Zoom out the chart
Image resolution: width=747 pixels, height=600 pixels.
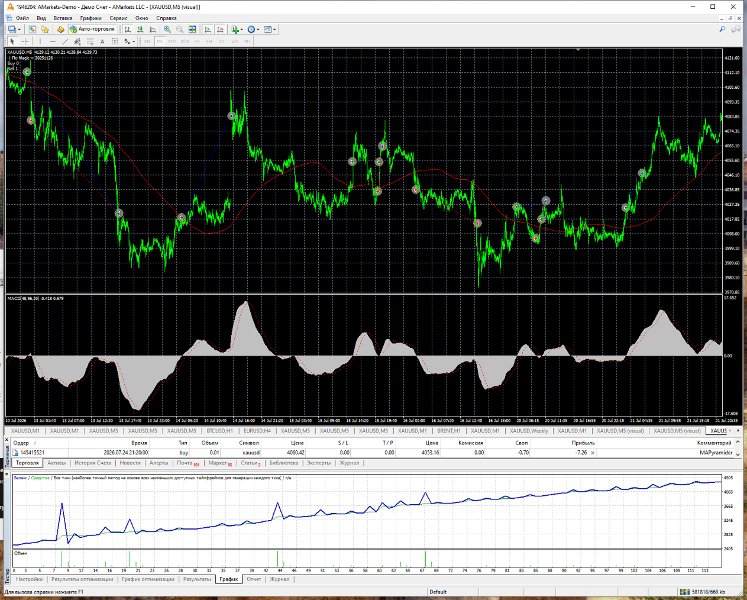tap(180, 30)
